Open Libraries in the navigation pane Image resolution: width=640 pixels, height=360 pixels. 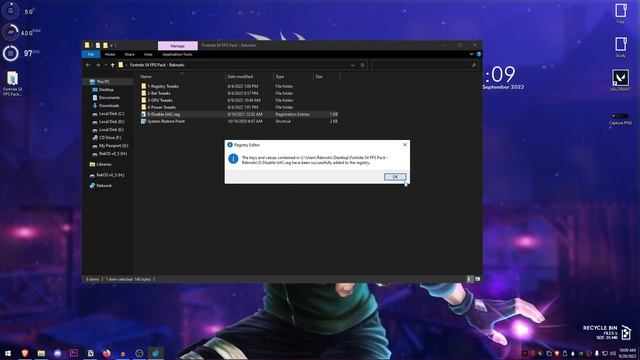(x=100, y=164)
